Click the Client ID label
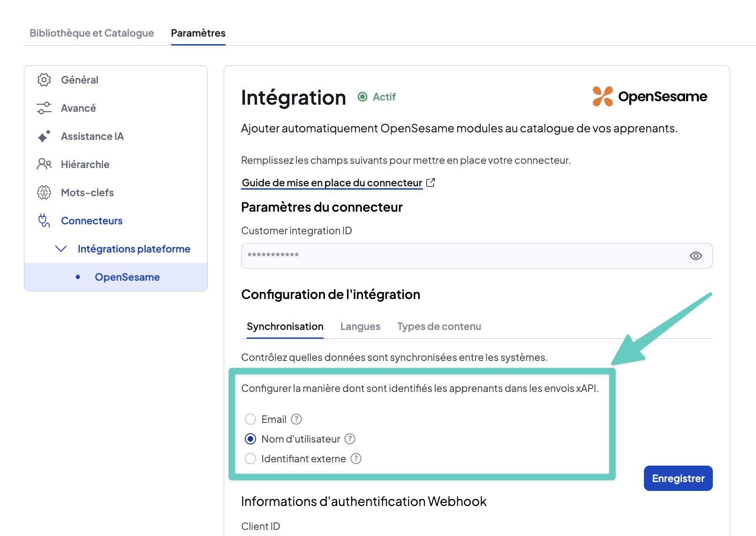 click(261, 526)
